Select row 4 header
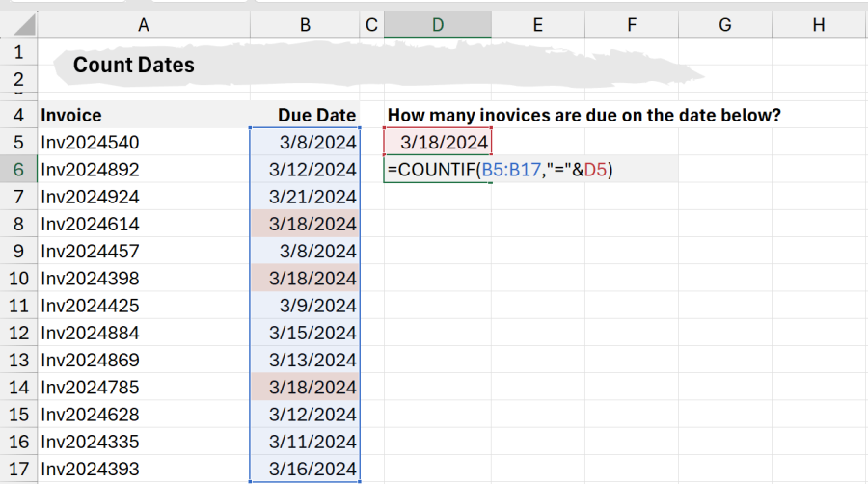This screenshot has width=868, height=484. (x=19, y=115)
